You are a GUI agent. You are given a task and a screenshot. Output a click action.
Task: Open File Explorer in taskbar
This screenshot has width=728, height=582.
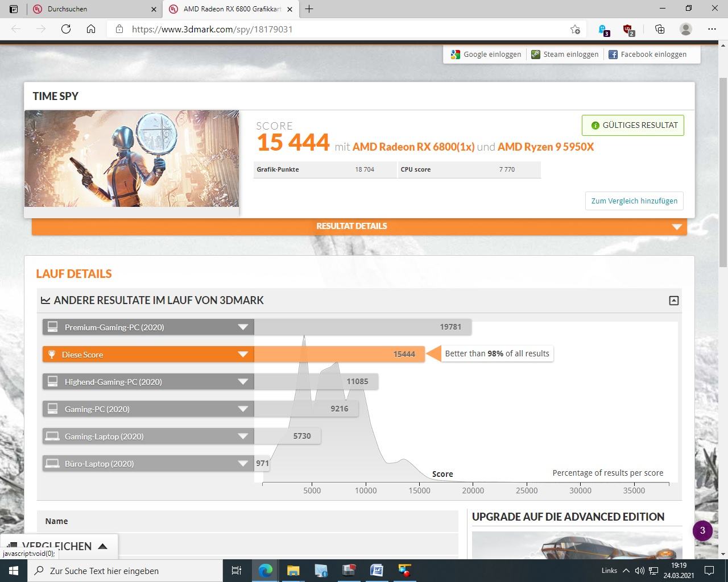(293, 571)
